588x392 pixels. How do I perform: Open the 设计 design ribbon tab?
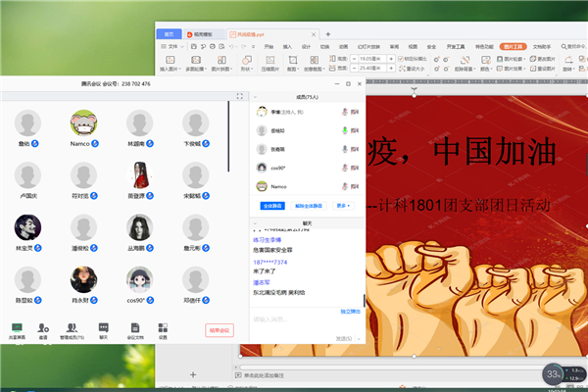click(306, 46)
